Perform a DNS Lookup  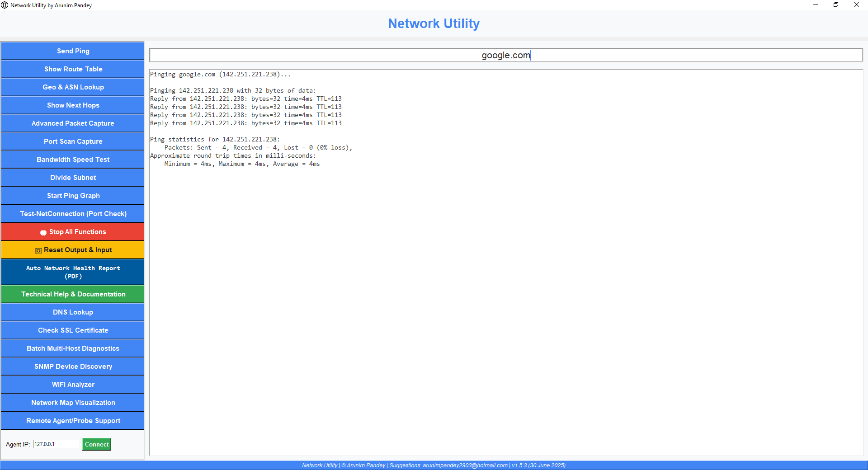point(72,312)
